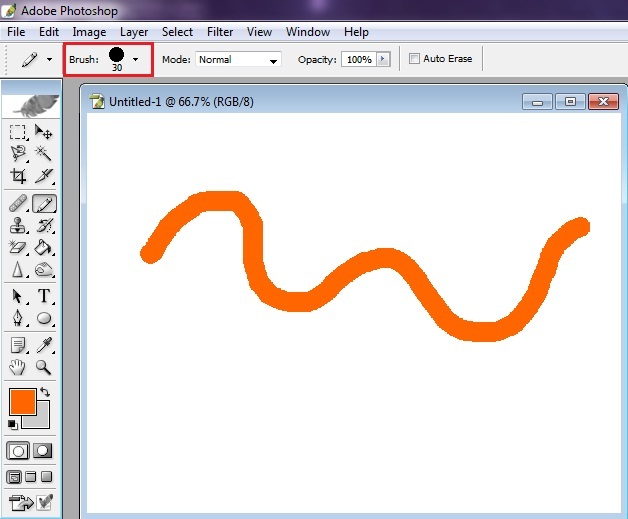628x519 pixels.
Task: Select the Zoom magnifier tool
Action: (x=43, y=367)
